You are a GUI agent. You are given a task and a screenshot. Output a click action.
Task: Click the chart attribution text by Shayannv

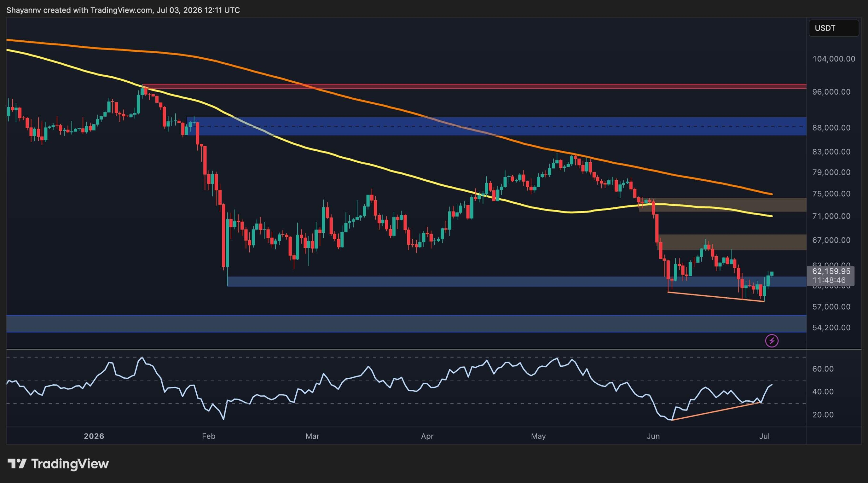pyautogui.click(x=123, y=10)
